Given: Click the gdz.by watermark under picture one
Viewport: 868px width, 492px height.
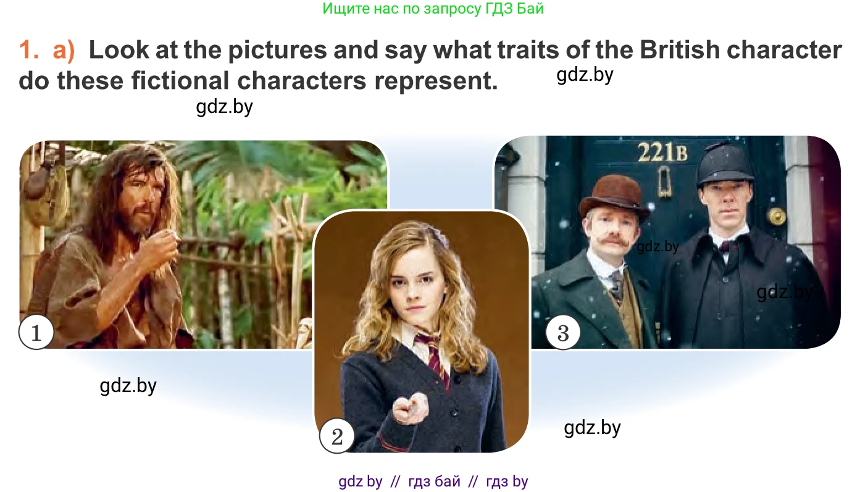Looking at the screenshot, I should click(x=128, y=385).
